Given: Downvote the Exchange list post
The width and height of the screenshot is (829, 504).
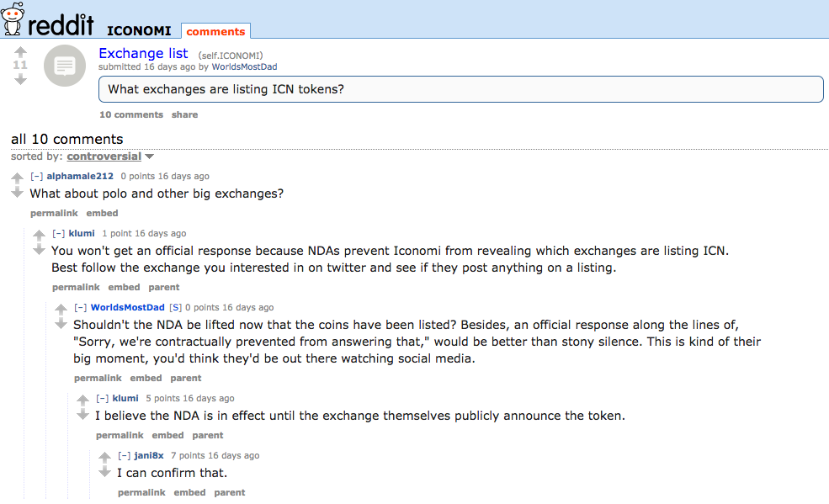Looking at the screenshot, I should click(x=20, y=80).
